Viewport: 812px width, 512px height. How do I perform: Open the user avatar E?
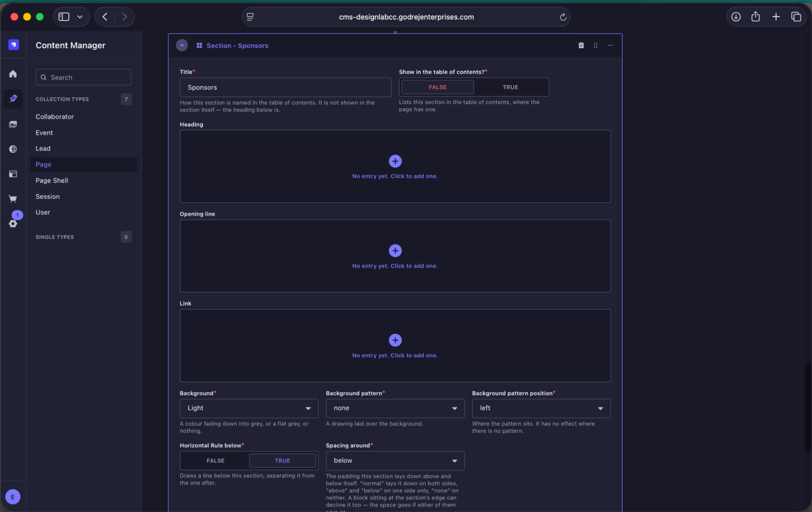click(x=13, y=497)
